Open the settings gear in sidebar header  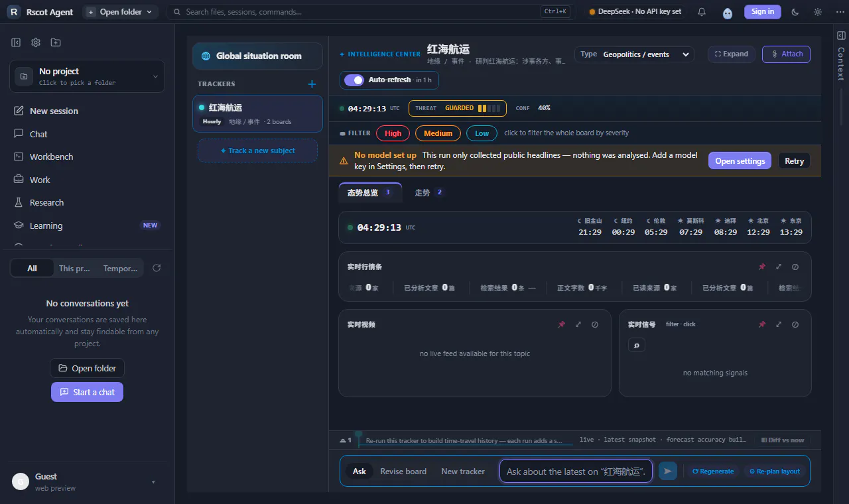(x=36, y=42)
